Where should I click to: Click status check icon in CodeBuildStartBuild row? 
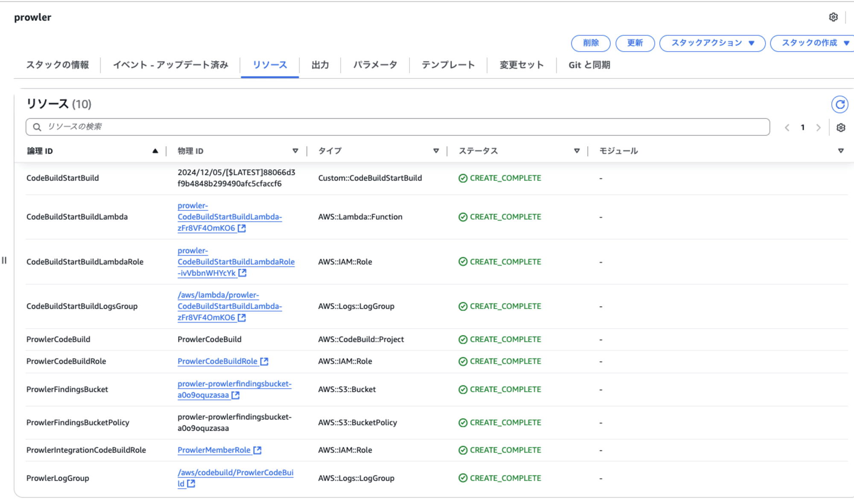pyautogui.click(x=463, y=178)
